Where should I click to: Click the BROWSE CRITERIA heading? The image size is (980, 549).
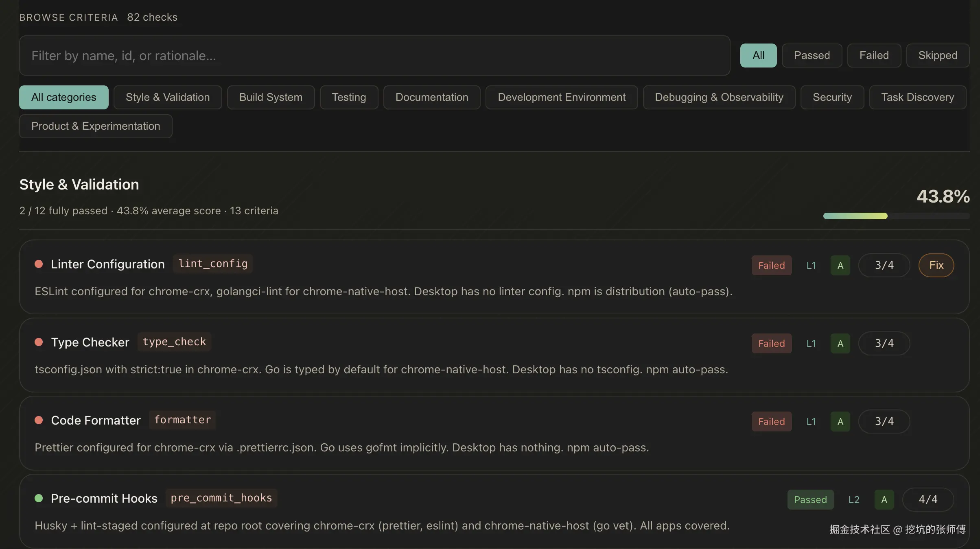(x=69, y=17)
